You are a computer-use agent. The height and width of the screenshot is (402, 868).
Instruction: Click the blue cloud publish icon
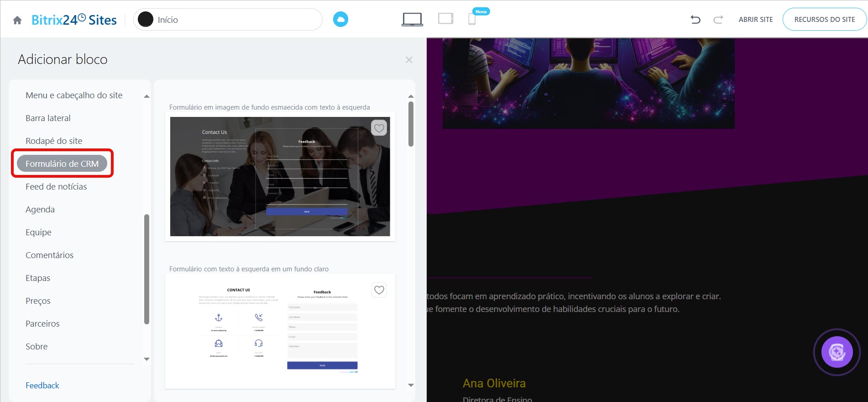(x=340, y=20)
